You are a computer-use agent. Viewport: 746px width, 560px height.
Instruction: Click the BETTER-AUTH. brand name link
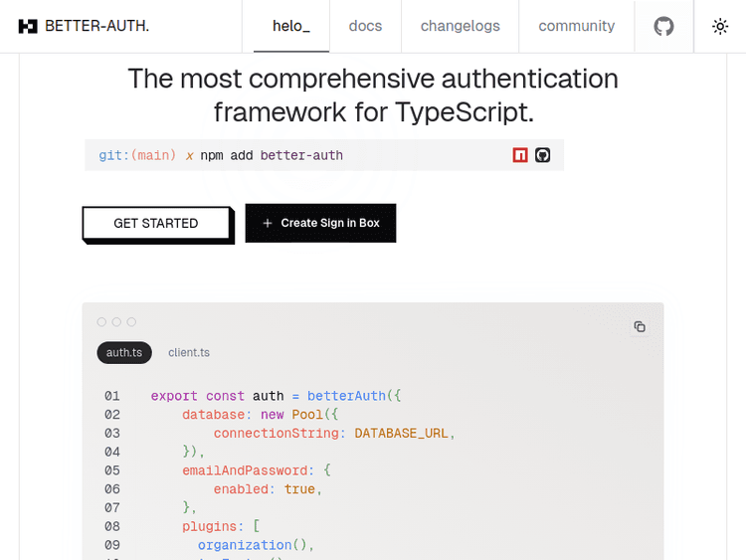97,26
